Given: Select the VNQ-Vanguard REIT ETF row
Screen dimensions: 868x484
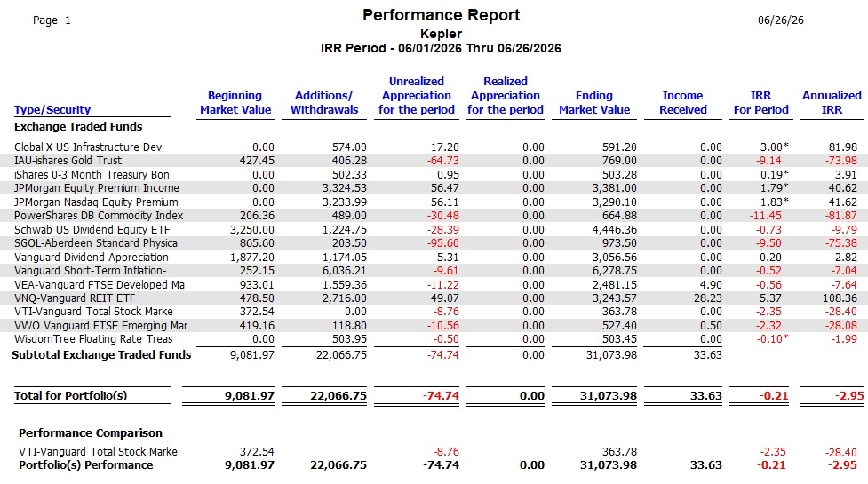Looking at the screenshot, I should coord(434,298).
